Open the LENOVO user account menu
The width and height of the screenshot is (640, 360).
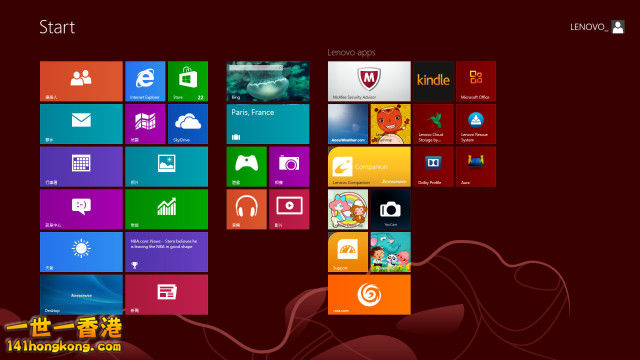[597, 27]
